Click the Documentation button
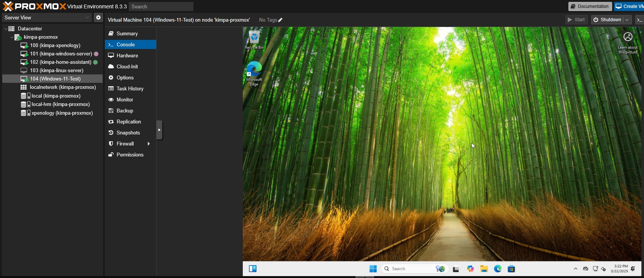 pyautogui.click(x=590, y=6)
